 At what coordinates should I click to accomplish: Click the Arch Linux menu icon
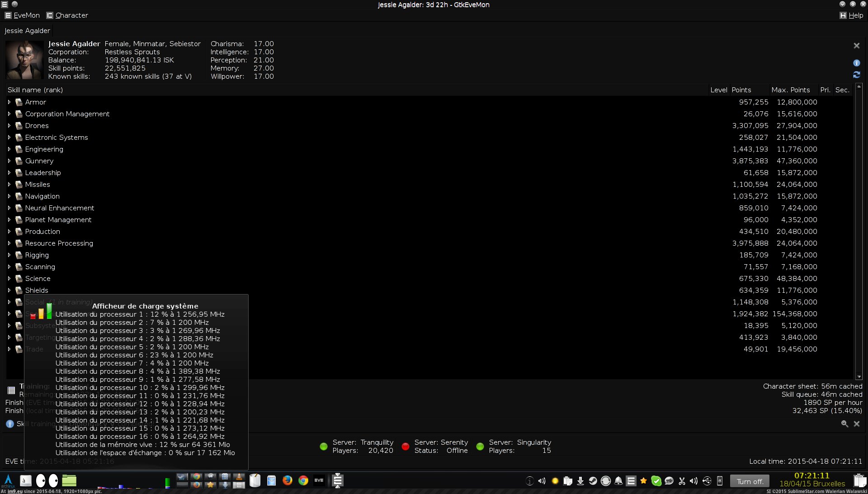pos(8,480)
